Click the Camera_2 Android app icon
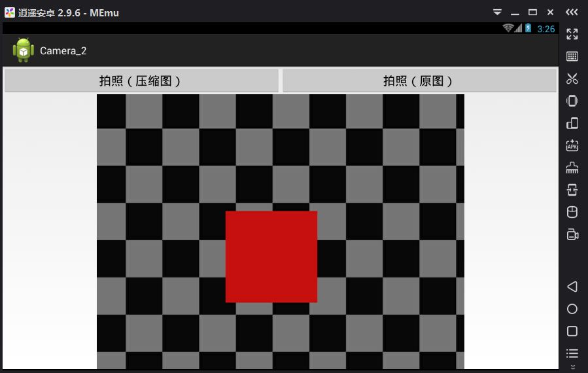This screenshot has height=373, width=588. (24, 50)
